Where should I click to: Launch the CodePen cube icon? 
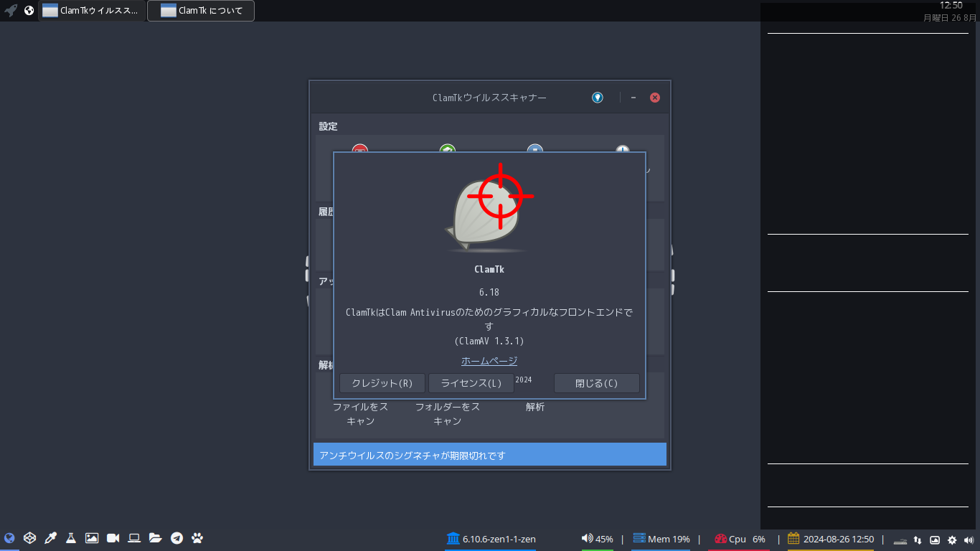click(x=29, y=538)
